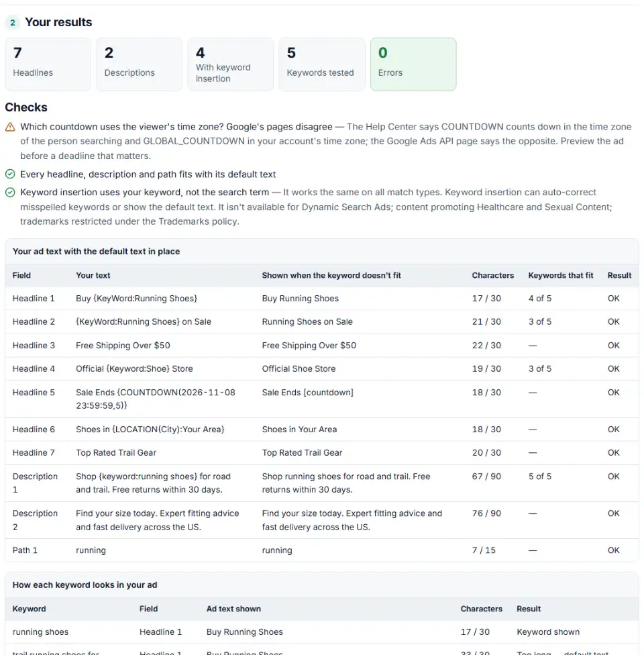Click the green checkmark beside 'Keyword insertion uses'
The height and width of the screenshot is (655, 644).
coord(10,192)
